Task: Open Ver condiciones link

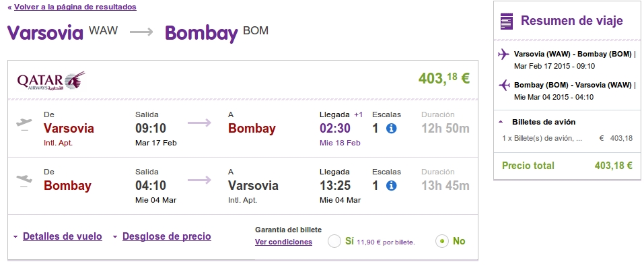Action: pyautogui.click(x=283, y=242)
